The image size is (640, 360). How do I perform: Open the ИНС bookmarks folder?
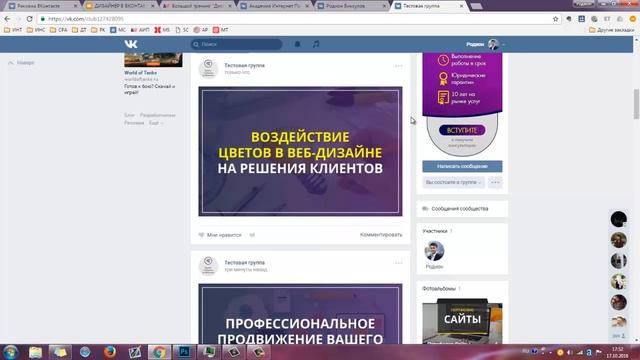(x=36, y=30)
